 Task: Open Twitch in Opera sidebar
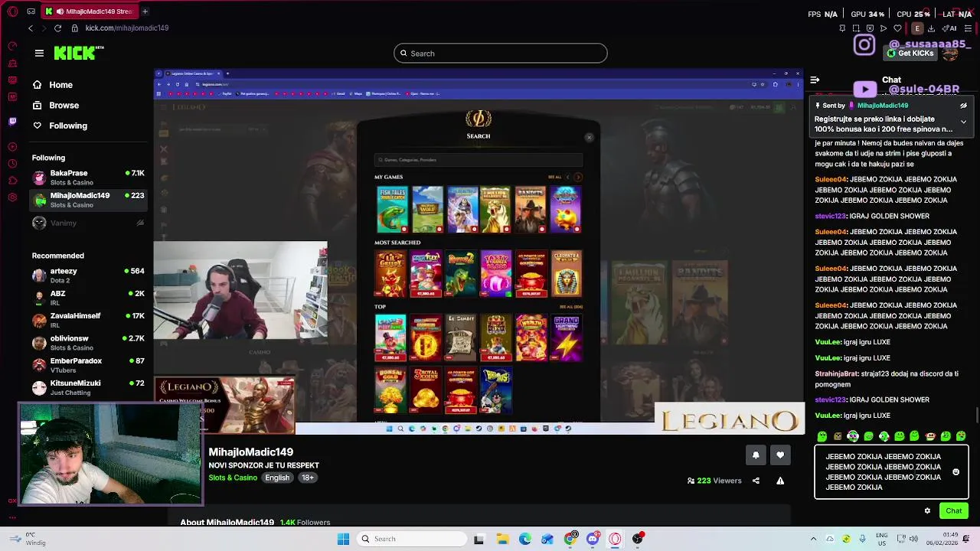click(12, 121)
